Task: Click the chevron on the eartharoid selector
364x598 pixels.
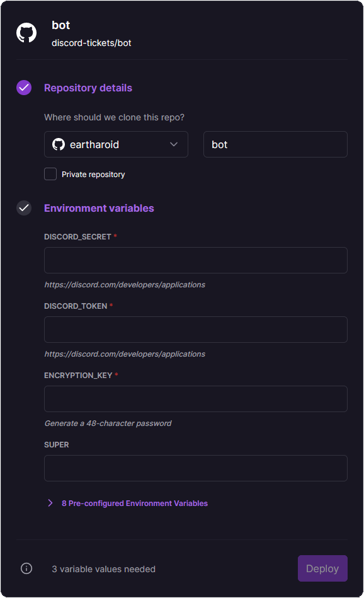Action: 174,144
